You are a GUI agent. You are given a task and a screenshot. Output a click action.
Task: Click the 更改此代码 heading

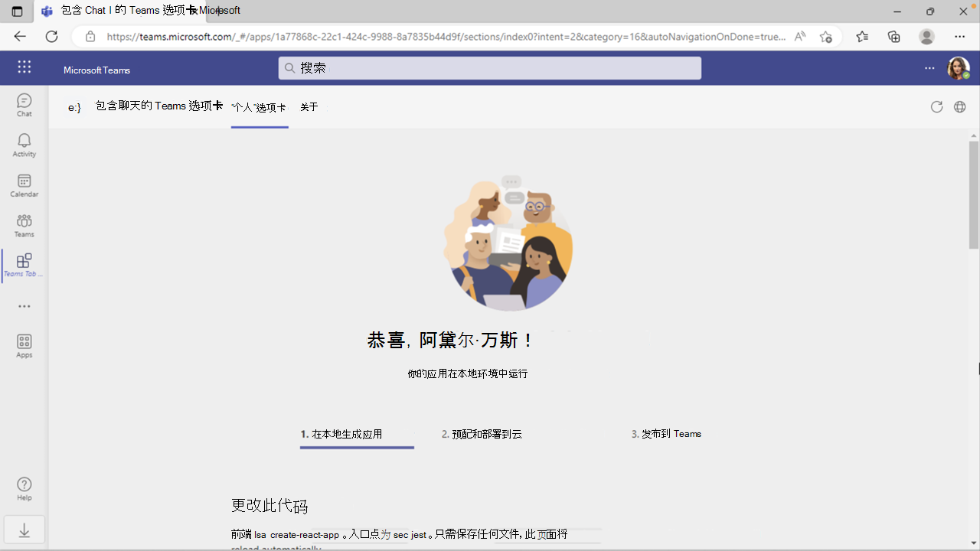(269, 505)
